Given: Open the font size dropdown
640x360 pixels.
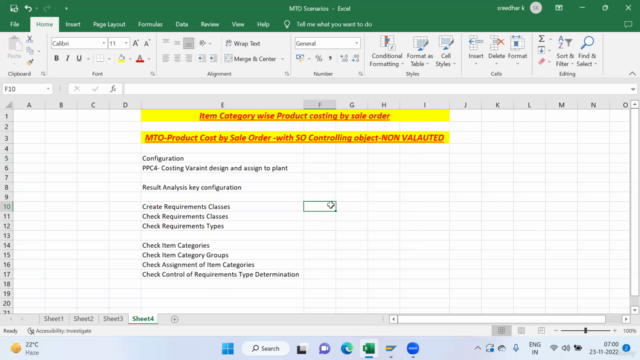Looking at the screenshot, I should coord(126,43).
